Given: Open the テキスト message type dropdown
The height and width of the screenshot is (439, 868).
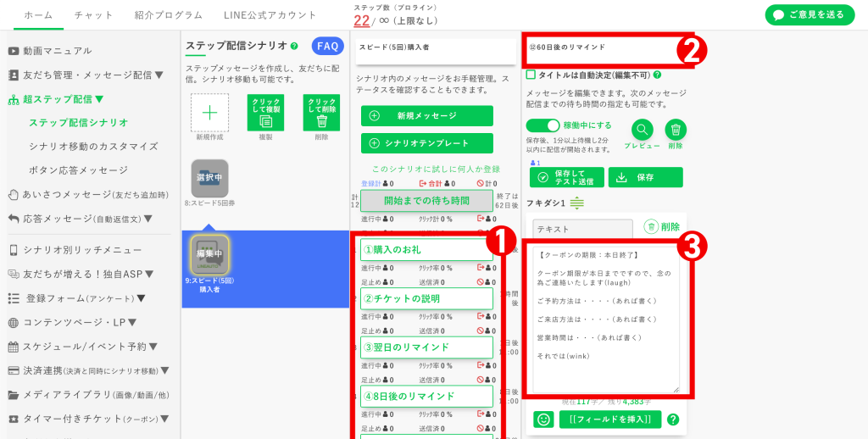Looking at the screenshot, I should click(x=582, y=229).
